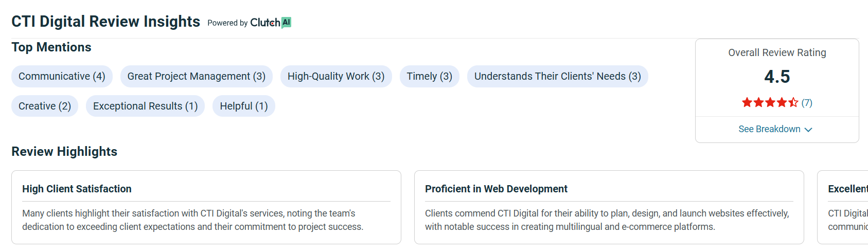This screenshot has width=868, height=252.
Task: Filter by High-Quality Work (3)
Action: pos(336,76)
